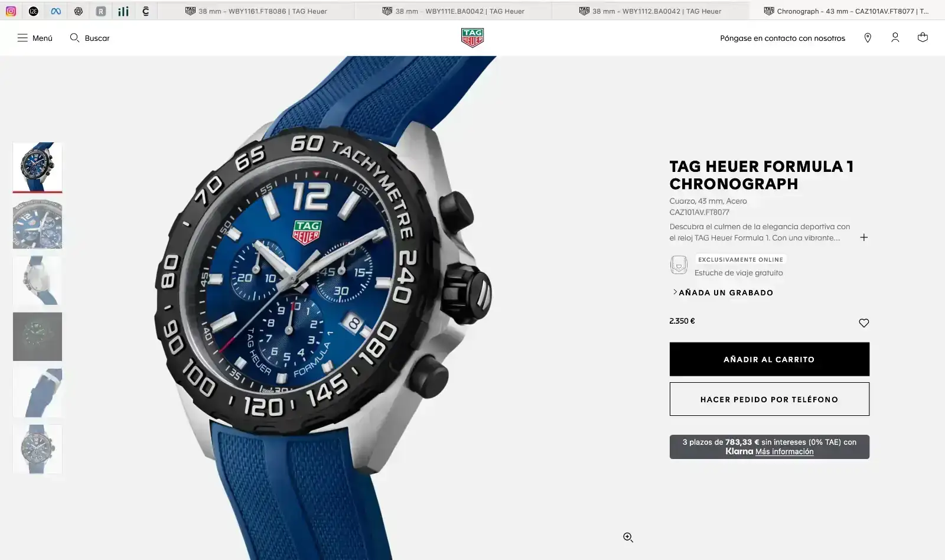Open Klarna Más información link

(784, 451)
